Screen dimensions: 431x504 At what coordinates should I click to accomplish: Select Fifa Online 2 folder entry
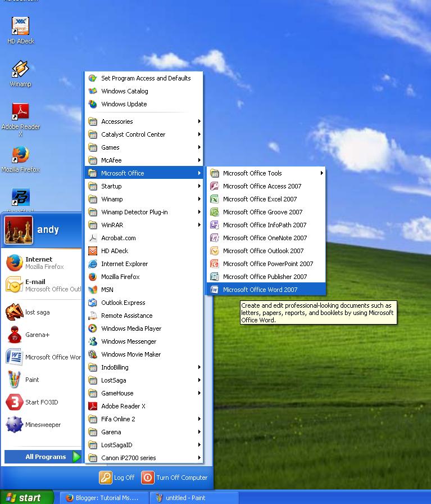[144, 419]
